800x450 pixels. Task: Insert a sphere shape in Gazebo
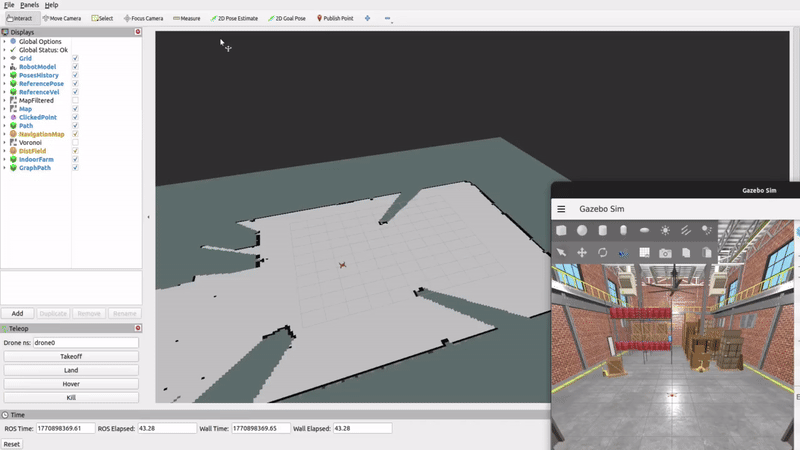pos(582,231)
